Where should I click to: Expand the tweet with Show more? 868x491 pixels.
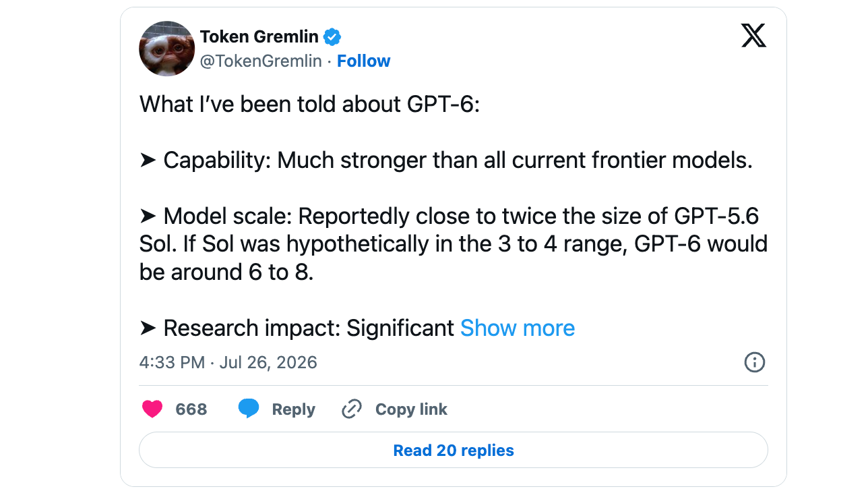click(x=518, y=328)
